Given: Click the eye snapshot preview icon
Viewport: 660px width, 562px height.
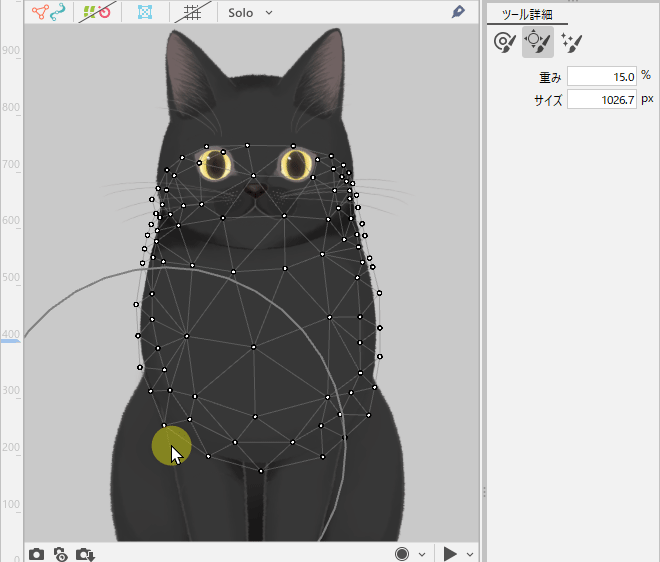Looking at the screenshot, I should click(x=60, y=553).
